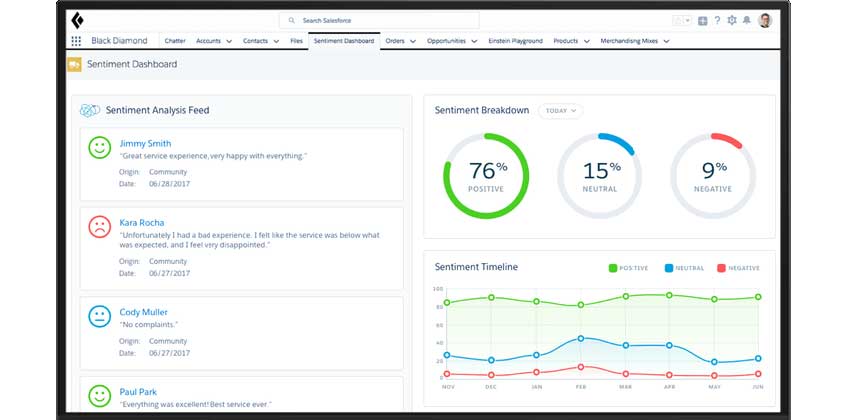This screenshot has height=420, width=848.
Task: Open the Accounts tab
Action: (208, 41)
